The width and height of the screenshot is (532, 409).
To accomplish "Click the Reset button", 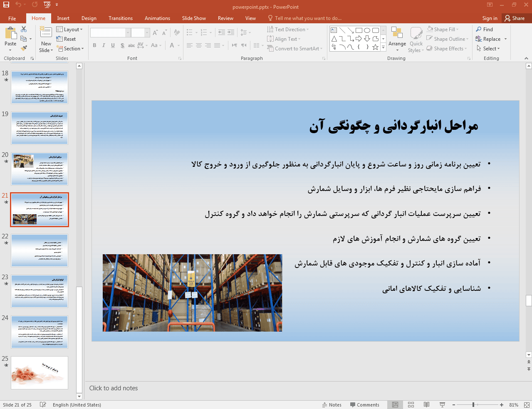I will [x=66, y=39].
